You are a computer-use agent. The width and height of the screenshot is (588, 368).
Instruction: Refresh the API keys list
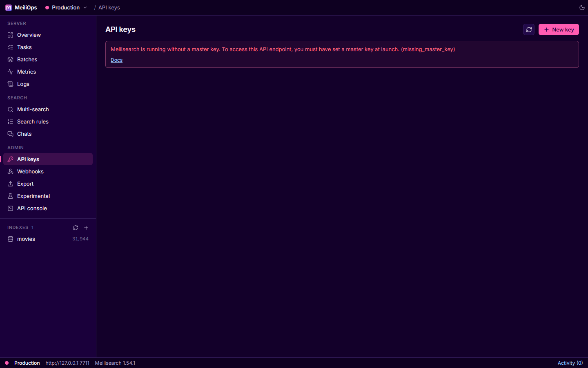click(x=529, y=29)
